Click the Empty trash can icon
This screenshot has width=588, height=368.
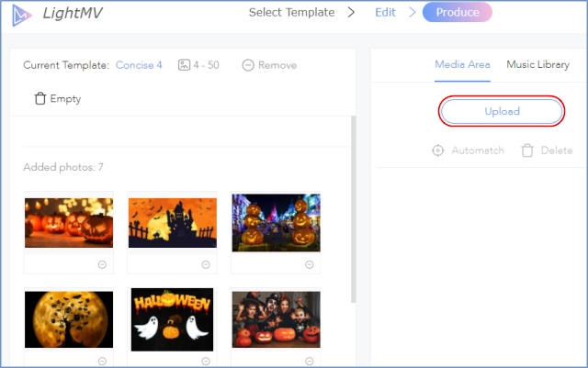40,98
